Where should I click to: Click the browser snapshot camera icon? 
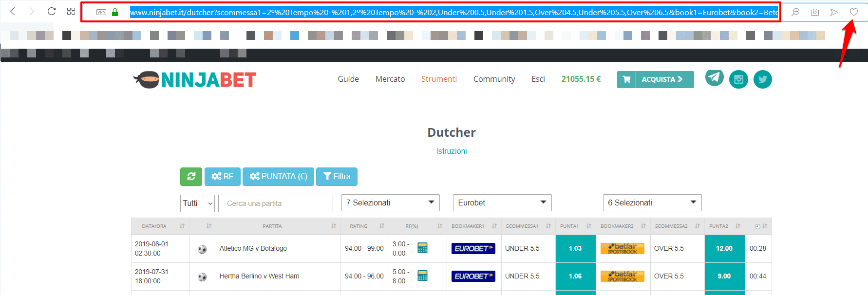tap(814, 12)
